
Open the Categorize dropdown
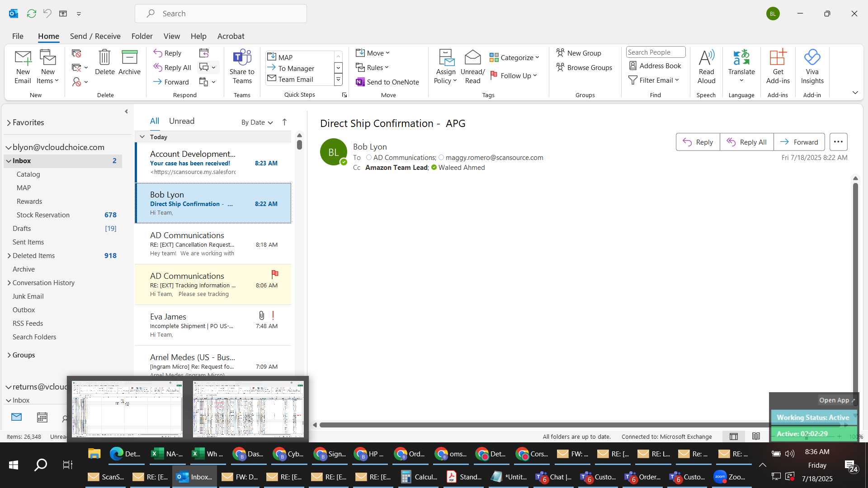(514, 57)
